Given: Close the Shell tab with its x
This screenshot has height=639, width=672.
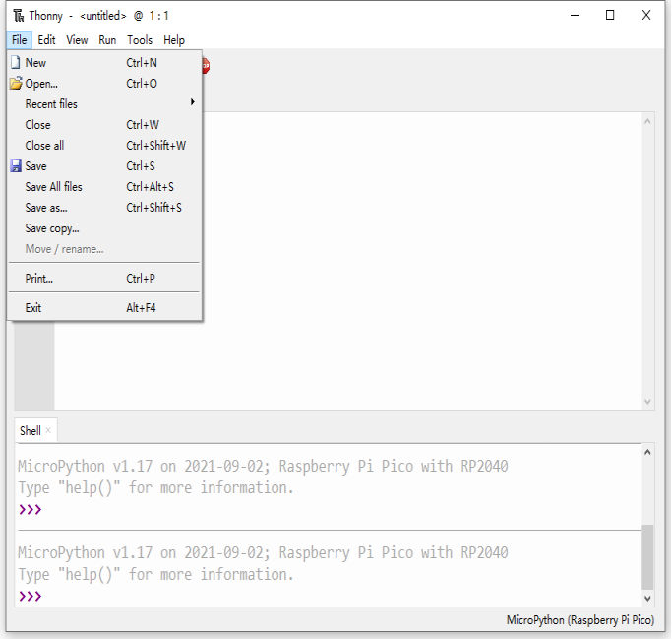Looking at the screenshot, I should (48, 430).
